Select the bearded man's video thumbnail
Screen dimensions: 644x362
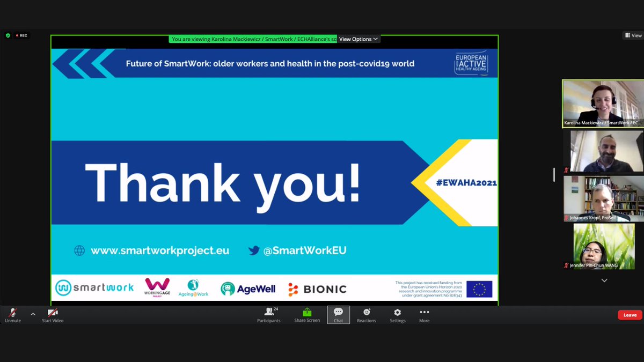point(607,151)
